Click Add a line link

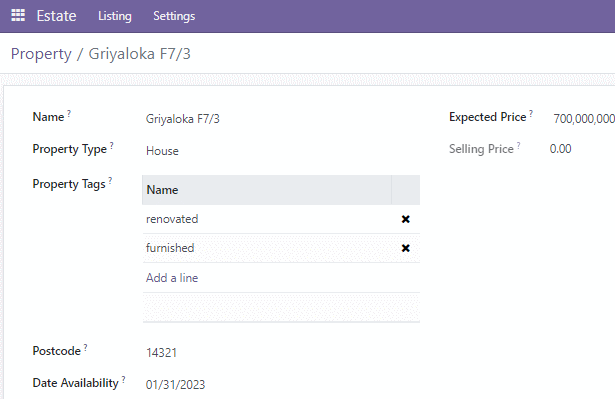pos(172,278)
